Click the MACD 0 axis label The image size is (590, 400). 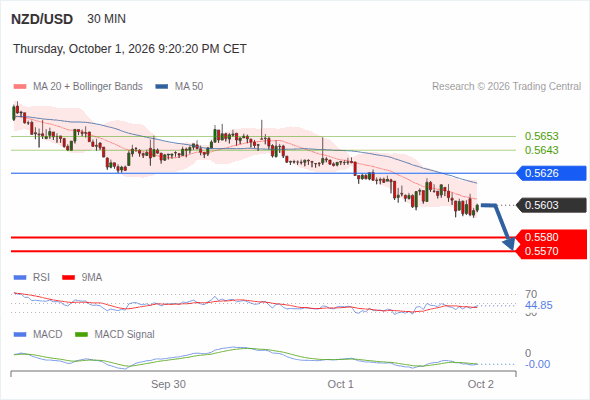(x=528, y=353)
